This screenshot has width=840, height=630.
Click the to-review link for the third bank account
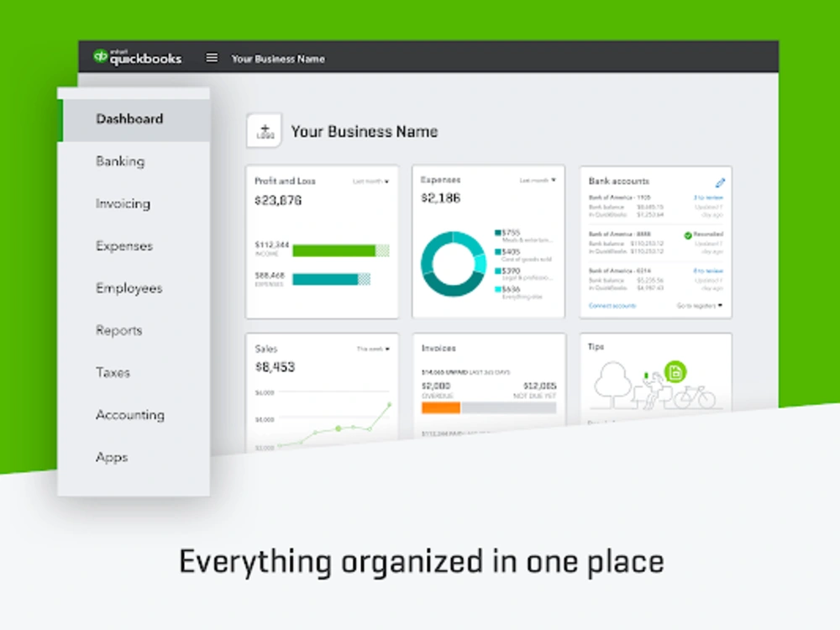tap(707, 270)
